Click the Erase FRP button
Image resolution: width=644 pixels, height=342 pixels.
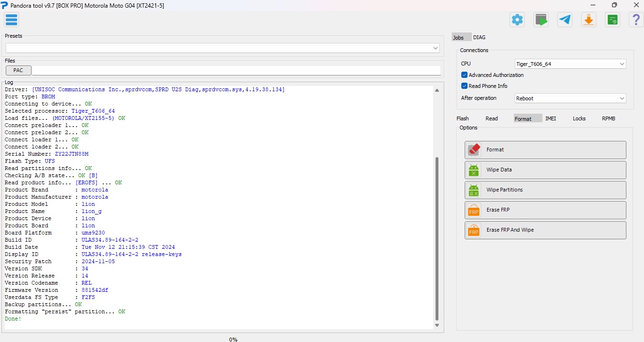tap(545, 210)
